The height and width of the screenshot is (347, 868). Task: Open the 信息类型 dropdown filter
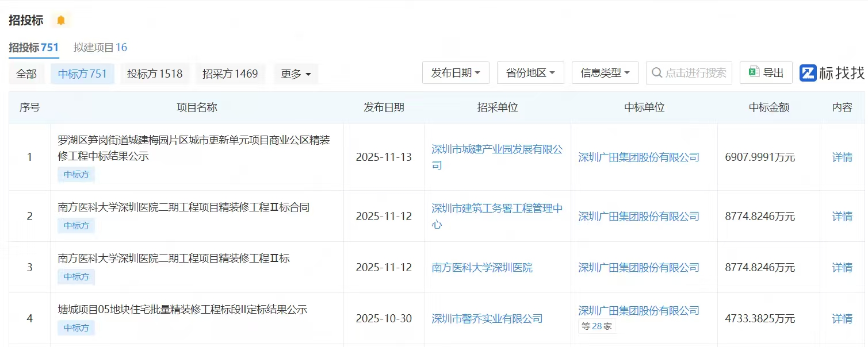(x=605, y=73)
